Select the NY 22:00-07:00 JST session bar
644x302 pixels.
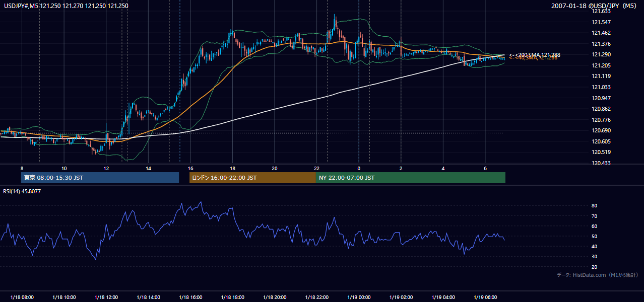tap(411, 178)
